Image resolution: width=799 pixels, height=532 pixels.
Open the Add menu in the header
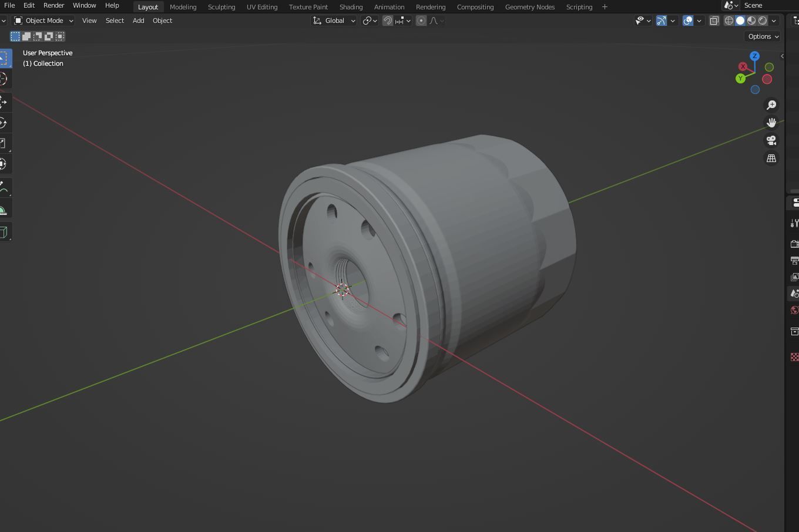tap(138, 21)
